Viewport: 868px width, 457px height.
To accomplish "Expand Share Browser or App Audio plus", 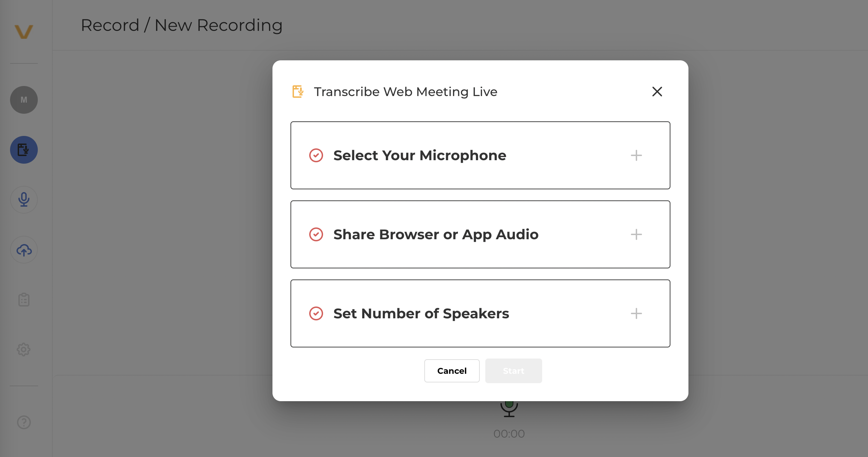I will tap(636, 234).
